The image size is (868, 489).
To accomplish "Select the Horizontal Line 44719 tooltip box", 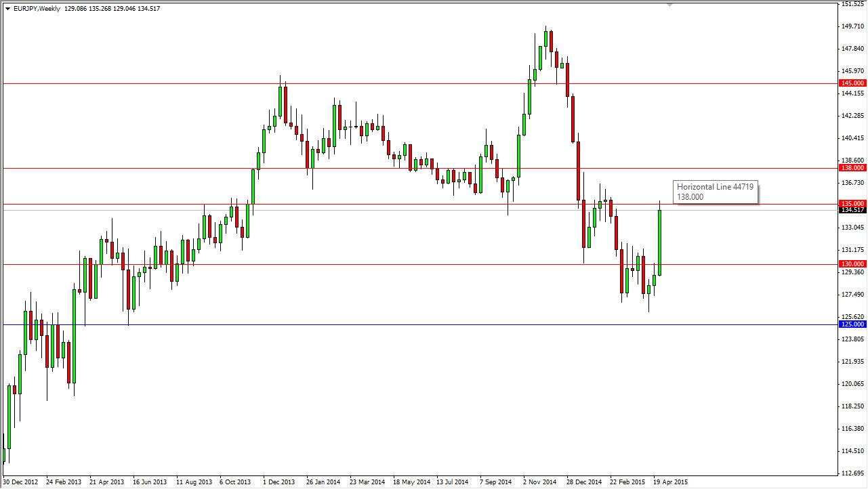I will pos(716,192).
